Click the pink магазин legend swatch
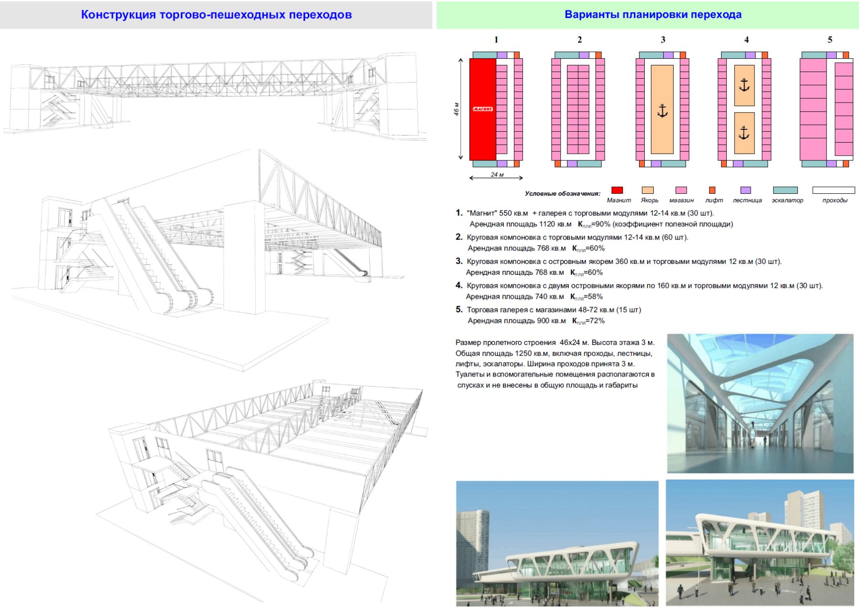 click(681, 190)
